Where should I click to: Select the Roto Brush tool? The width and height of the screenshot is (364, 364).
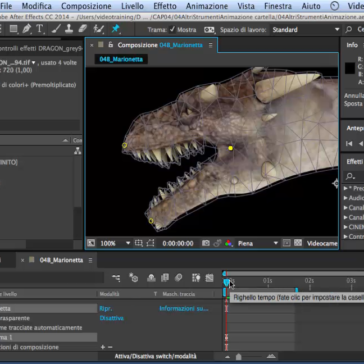coord(98,29)
